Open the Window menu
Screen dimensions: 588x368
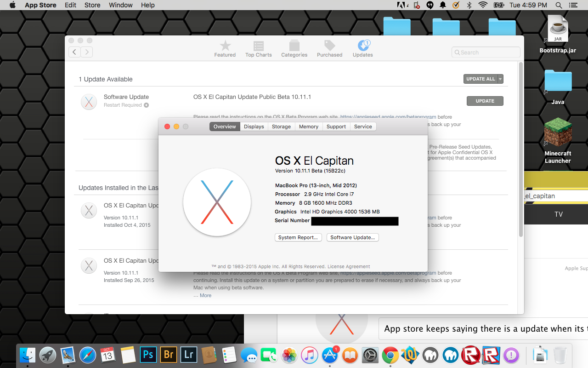coord(121,5)
